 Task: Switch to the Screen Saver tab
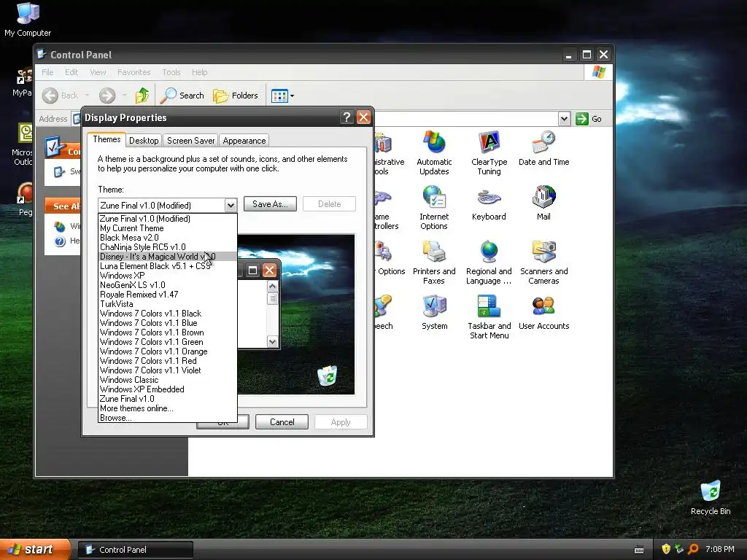click(x=190, y=141)
